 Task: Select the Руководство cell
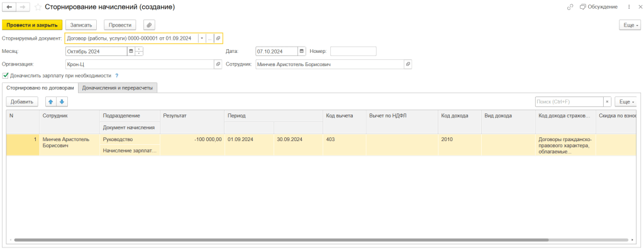pos(130,140)
